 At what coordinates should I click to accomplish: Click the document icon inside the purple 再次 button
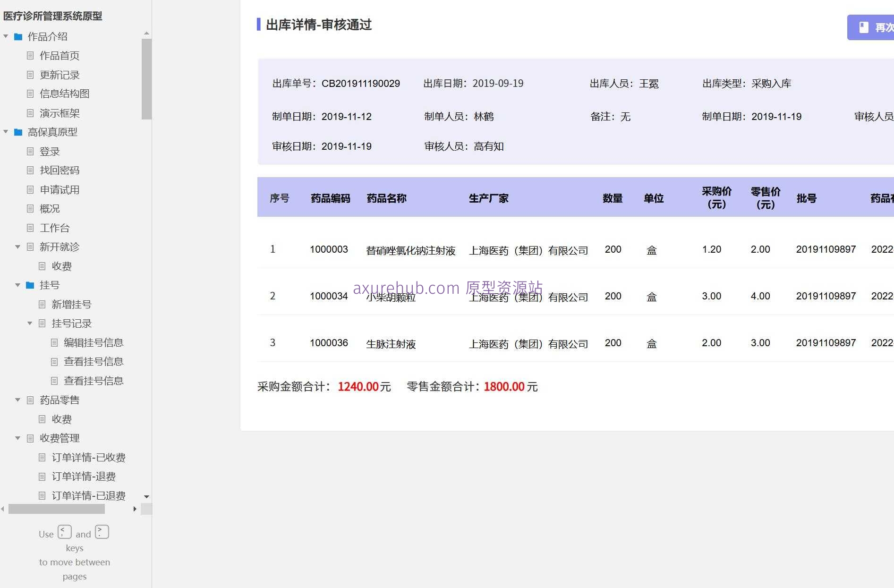coord(864,27)
